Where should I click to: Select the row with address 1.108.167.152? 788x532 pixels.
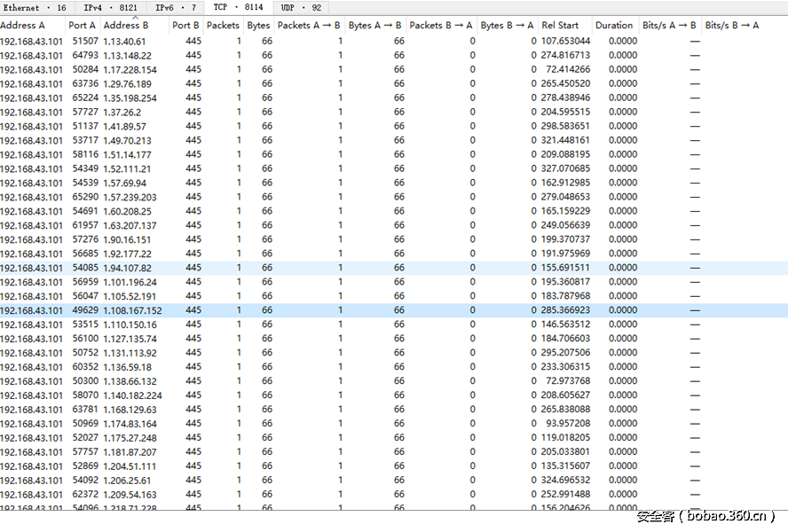coord(132,310)
